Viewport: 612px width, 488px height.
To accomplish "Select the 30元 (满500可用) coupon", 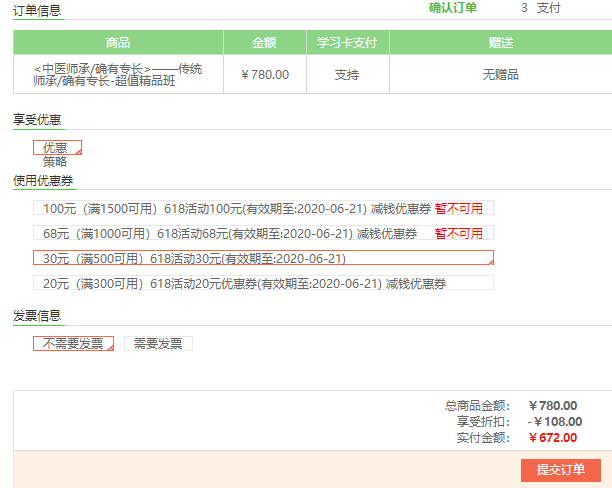I will pos(263,258).
